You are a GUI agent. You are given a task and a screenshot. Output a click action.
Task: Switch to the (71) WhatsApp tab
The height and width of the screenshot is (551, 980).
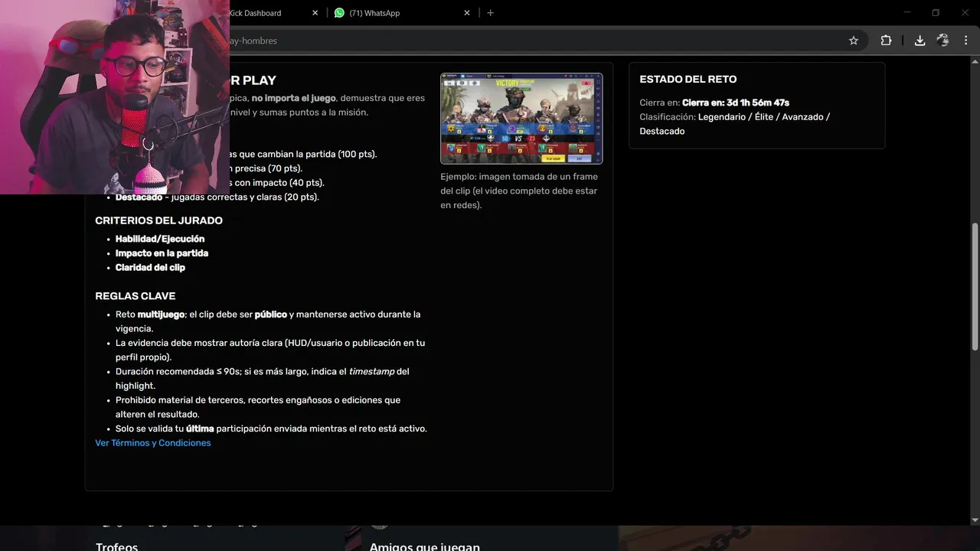click(x=402, y=13)
